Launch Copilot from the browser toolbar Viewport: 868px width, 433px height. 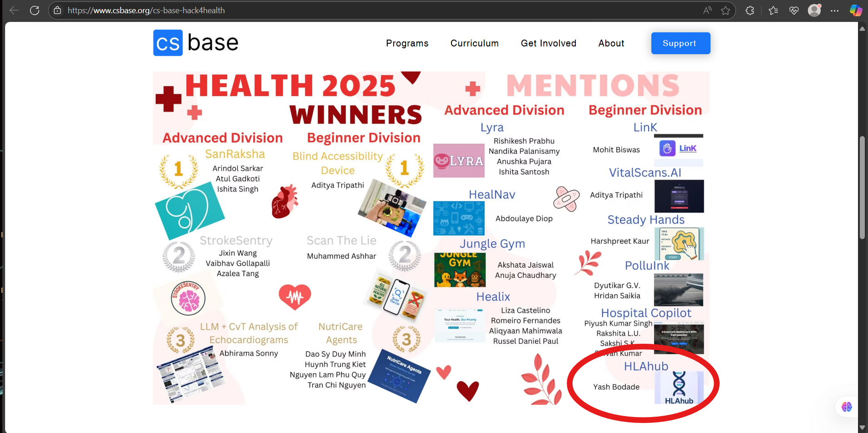pyautogui.click(x=856, y=10)
